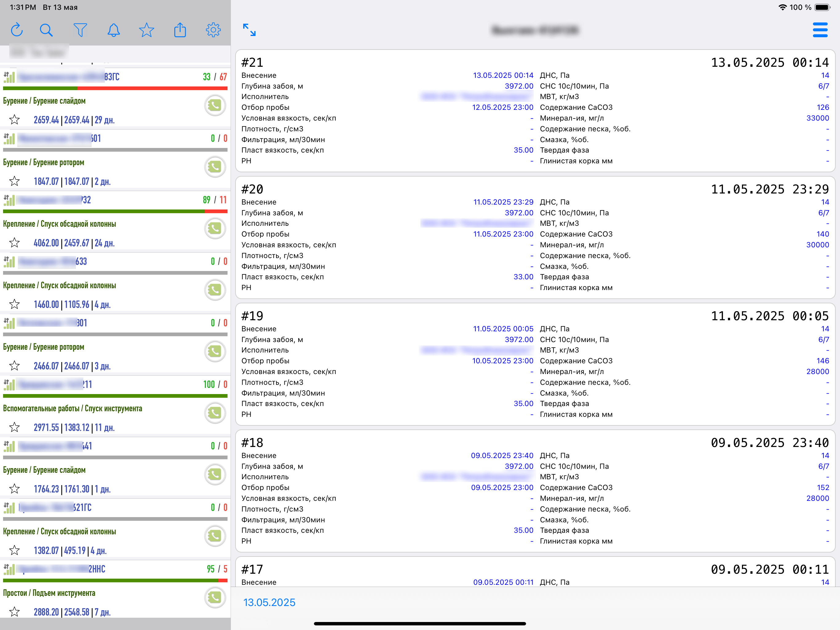Tap the signal icon beside the 89 / 11 well
This screenshot has height=630, width=840.
(9, 200)
